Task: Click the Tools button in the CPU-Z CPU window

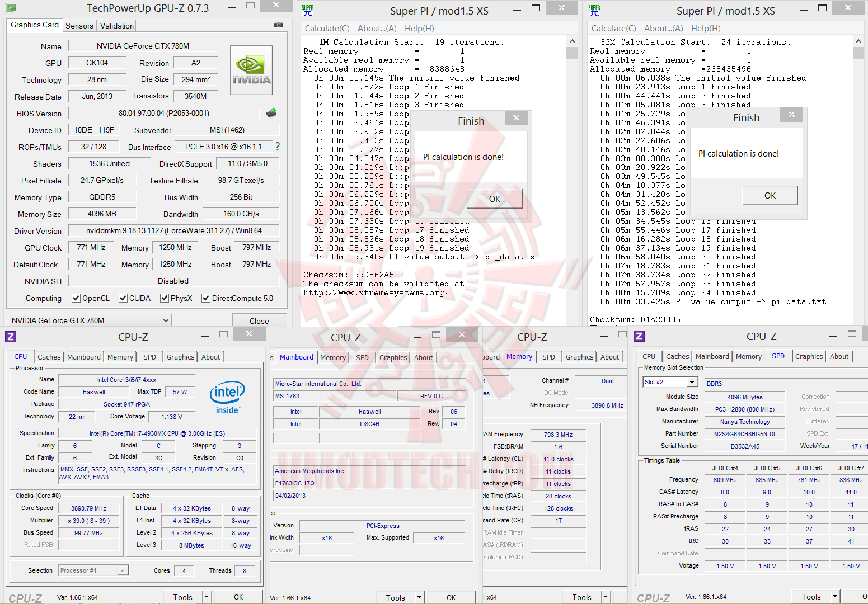Action: (x=182, y=597)
